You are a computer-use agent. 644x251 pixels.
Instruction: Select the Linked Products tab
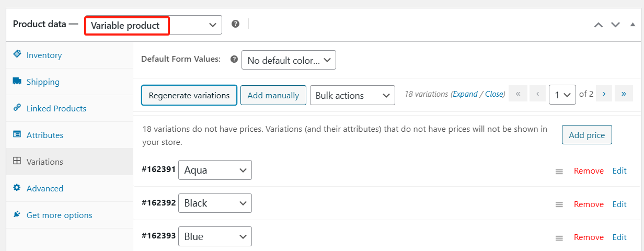(x=56, y=109)
